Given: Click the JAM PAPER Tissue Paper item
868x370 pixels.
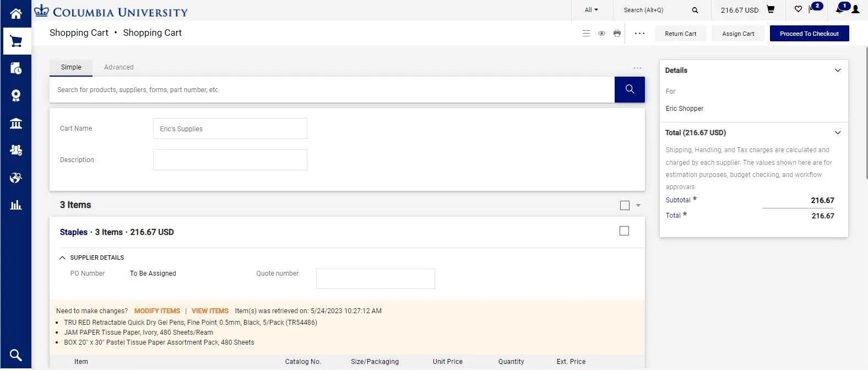Looking at the screenshot, I should 138,333.
